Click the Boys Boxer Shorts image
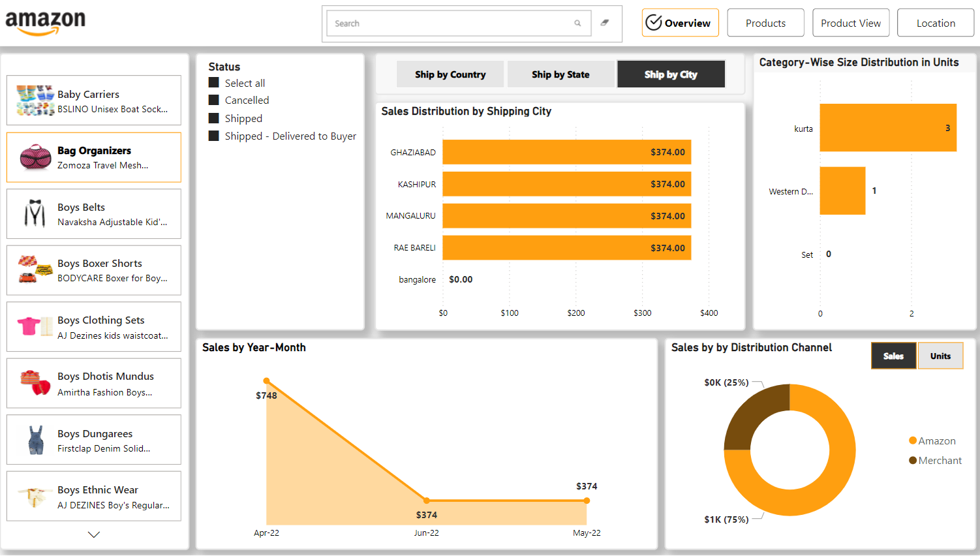The image size is (980, 556). (35, 270)
